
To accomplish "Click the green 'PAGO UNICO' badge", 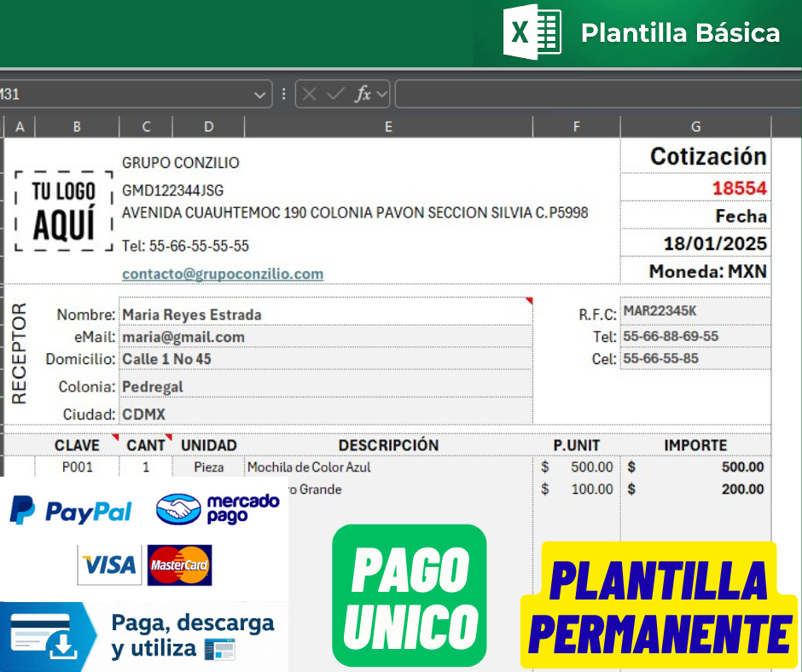I will [410, 594].
